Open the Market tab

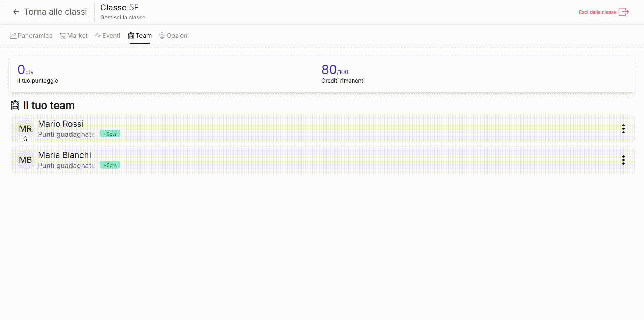point(77,36)
